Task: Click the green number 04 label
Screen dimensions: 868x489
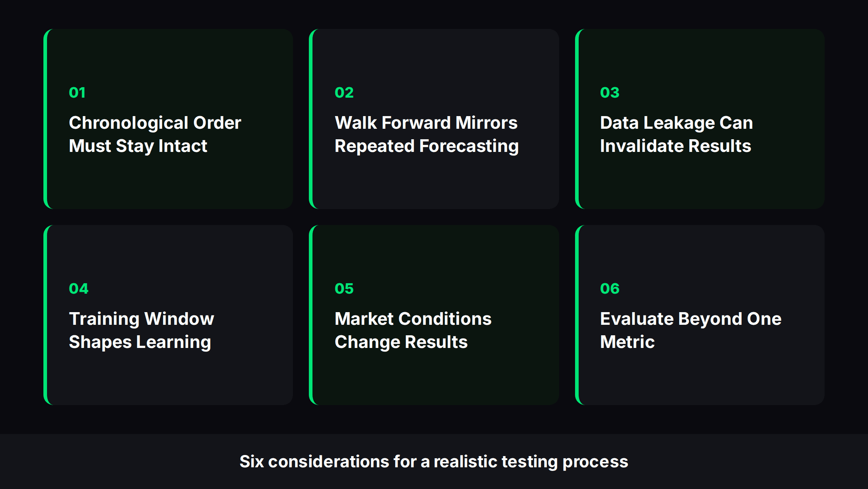Action: point(78,289)
